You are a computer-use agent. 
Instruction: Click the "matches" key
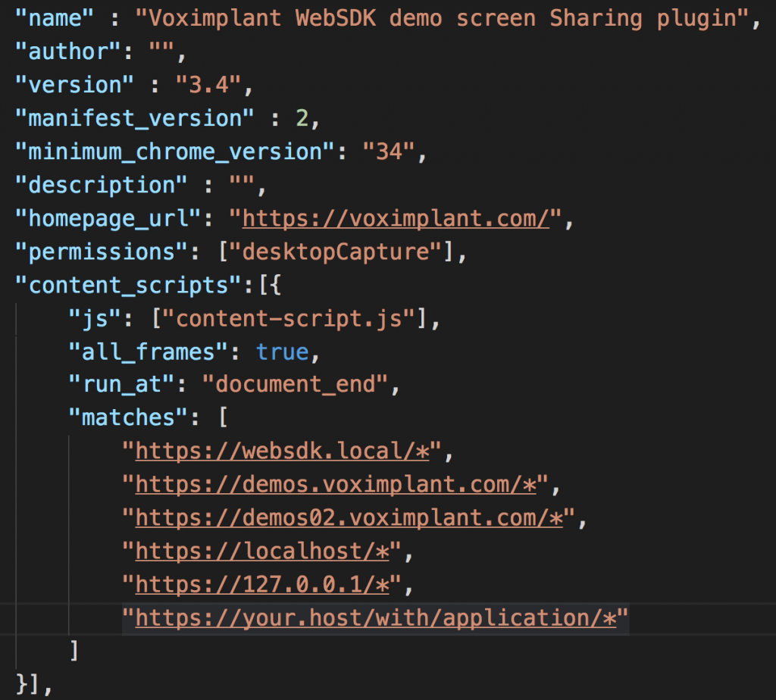(128, 417)
